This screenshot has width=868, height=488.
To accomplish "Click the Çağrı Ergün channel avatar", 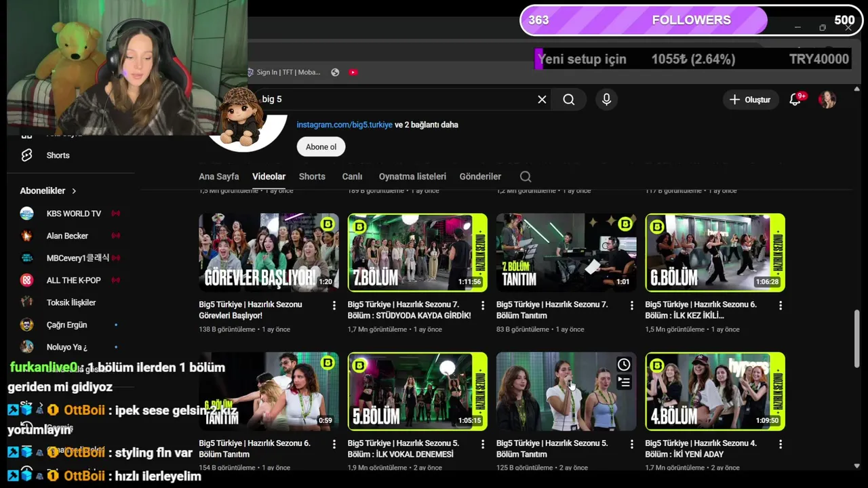I will pyautogui.click(x=26, y=325).
